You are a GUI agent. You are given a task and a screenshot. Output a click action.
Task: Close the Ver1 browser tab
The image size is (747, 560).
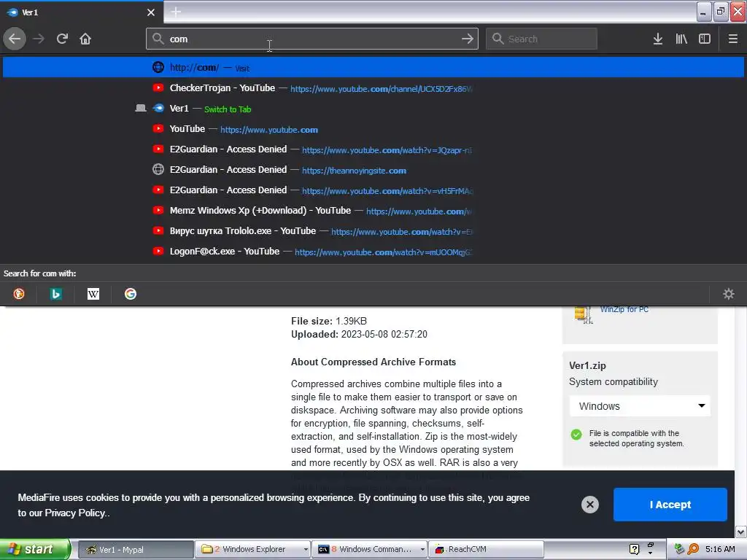pyautogui.click(x=151, y=12)
